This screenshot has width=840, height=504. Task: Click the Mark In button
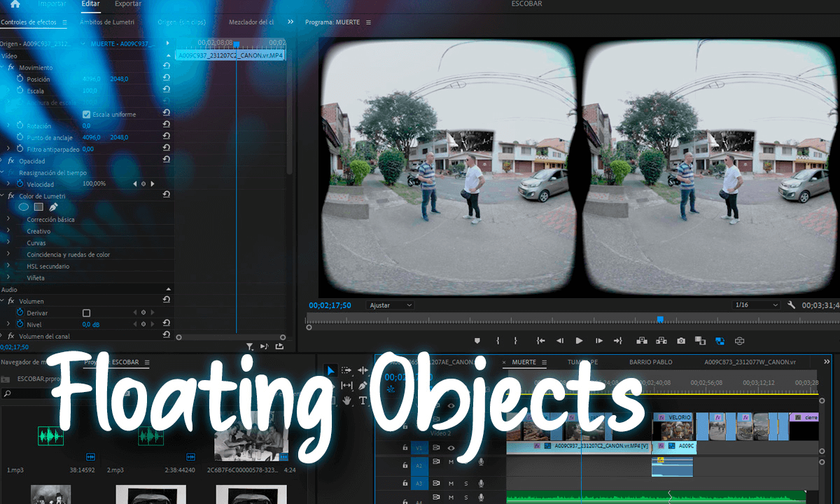point(498,341)
